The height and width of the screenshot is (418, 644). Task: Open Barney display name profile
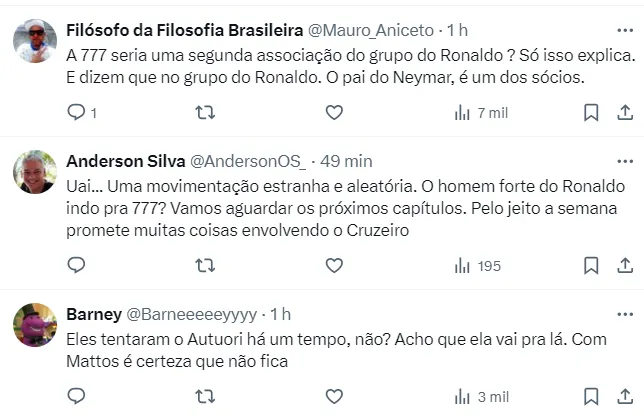point(94,314)
